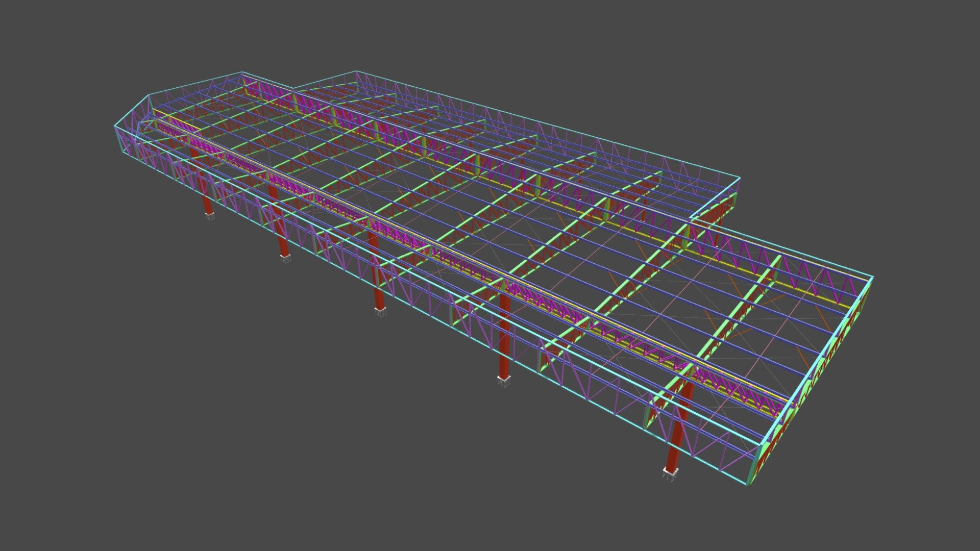Click the second red column from the right

[504, 336]
